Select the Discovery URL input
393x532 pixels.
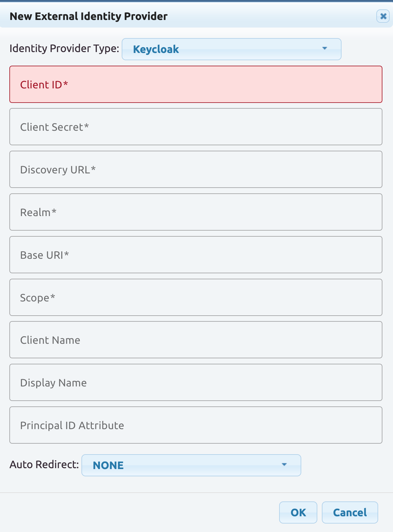[196, 169]
